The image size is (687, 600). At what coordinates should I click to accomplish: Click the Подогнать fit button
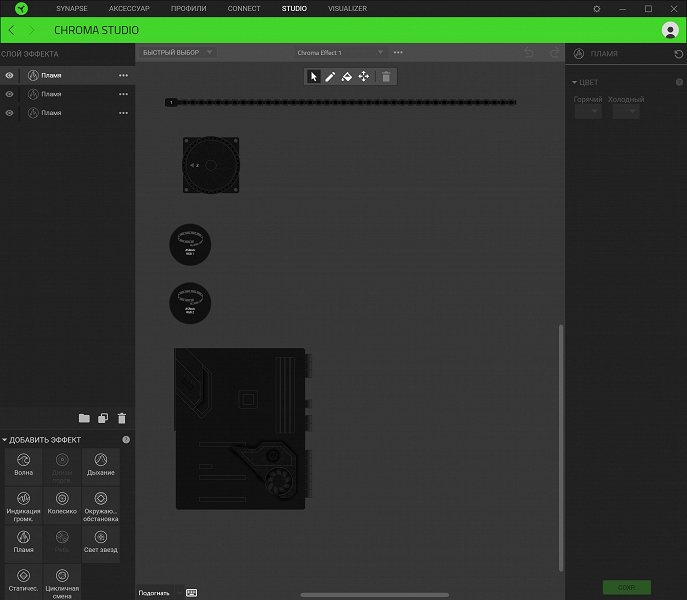click(154, 593)
